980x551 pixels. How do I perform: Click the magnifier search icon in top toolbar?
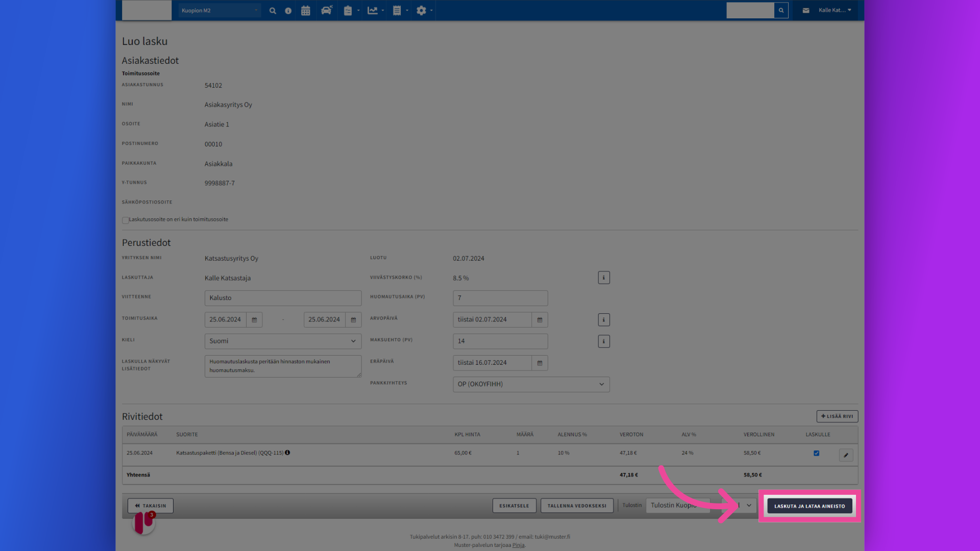(x=273, y=10)
